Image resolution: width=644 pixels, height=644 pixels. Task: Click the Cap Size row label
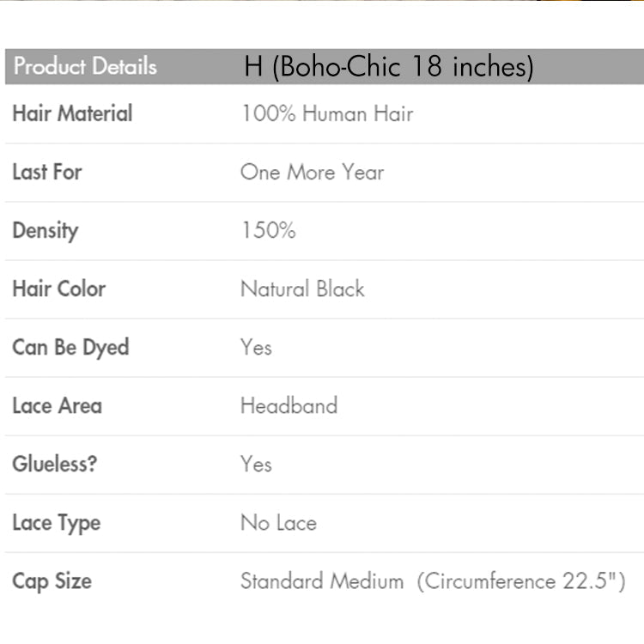click(52, 580)
